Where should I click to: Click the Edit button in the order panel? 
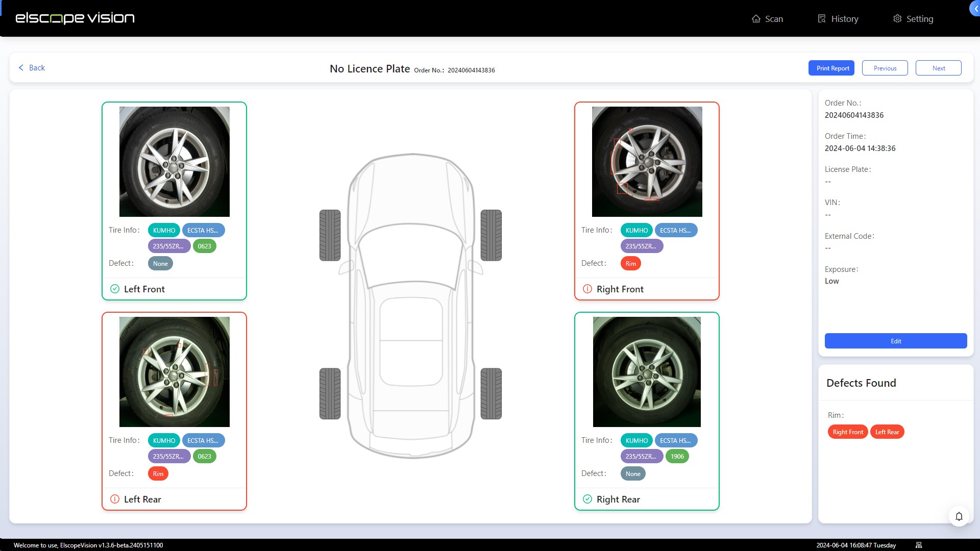pyautogui.click(x=895, y=341)
